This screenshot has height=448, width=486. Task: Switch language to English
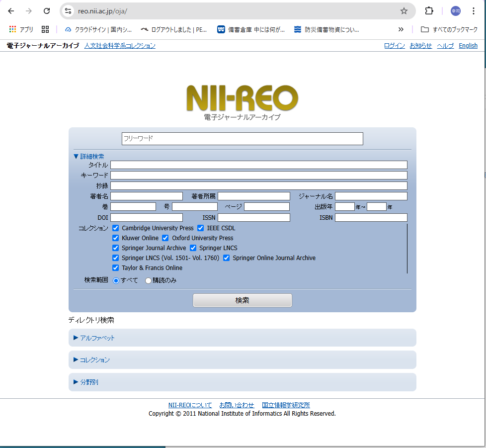468,46
